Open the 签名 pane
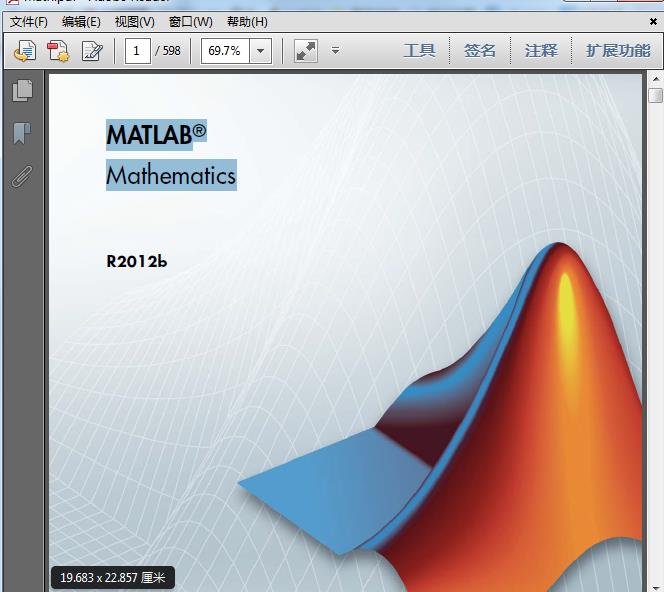The width and height of the screenshot is (664, 592). pos(480,51)
